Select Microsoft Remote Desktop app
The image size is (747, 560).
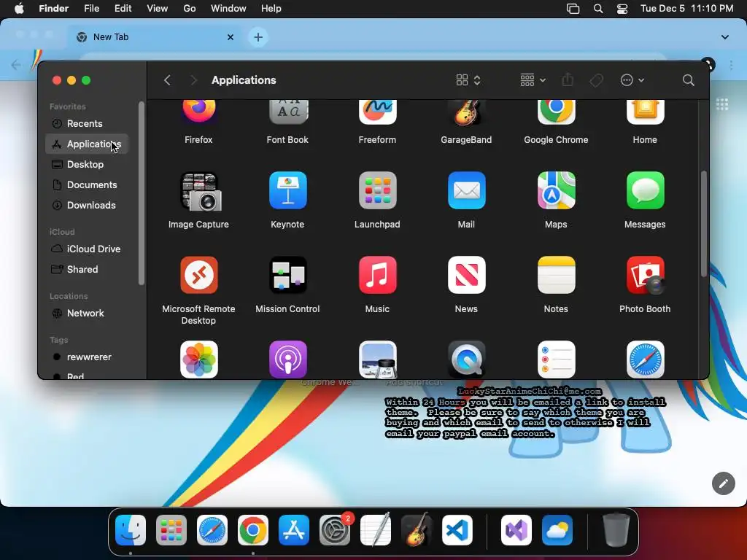pos(198,275)
